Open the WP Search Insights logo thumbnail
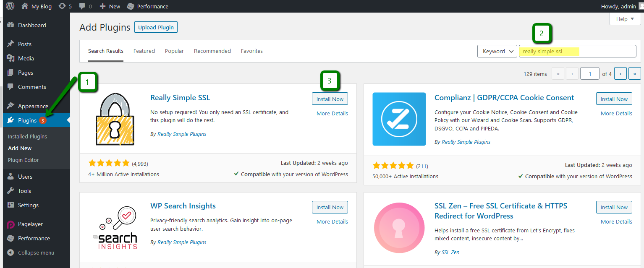Image resolution: width=644 pixels, height=268 pixels. click(115, 227)
